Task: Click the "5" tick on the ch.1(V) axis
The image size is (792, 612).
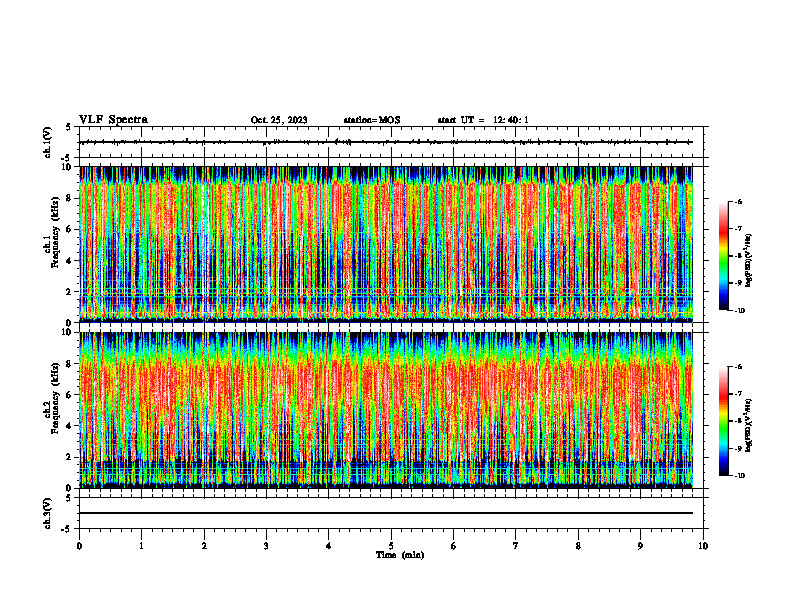Action: [x=69, y=127]
